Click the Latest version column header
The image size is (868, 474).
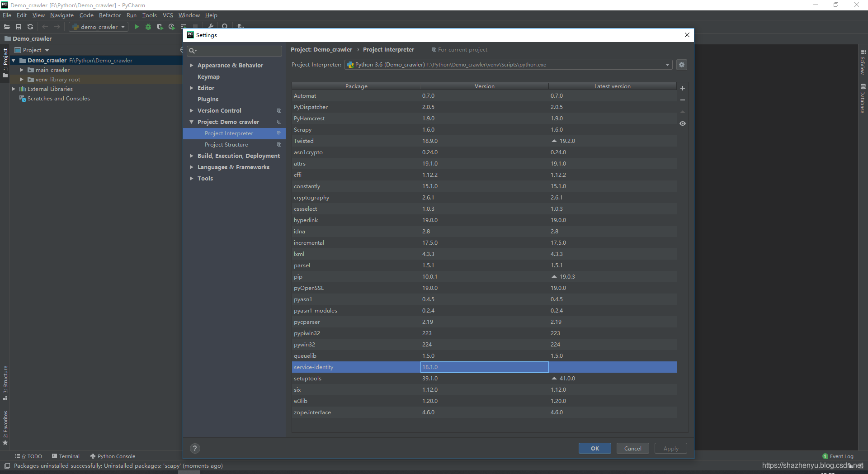click(613, 86)
